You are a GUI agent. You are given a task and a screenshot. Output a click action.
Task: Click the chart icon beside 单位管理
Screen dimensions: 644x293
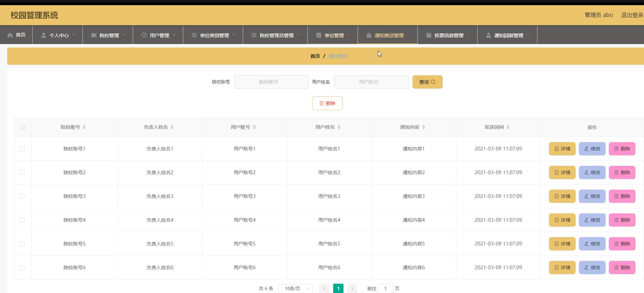(319, 35)
